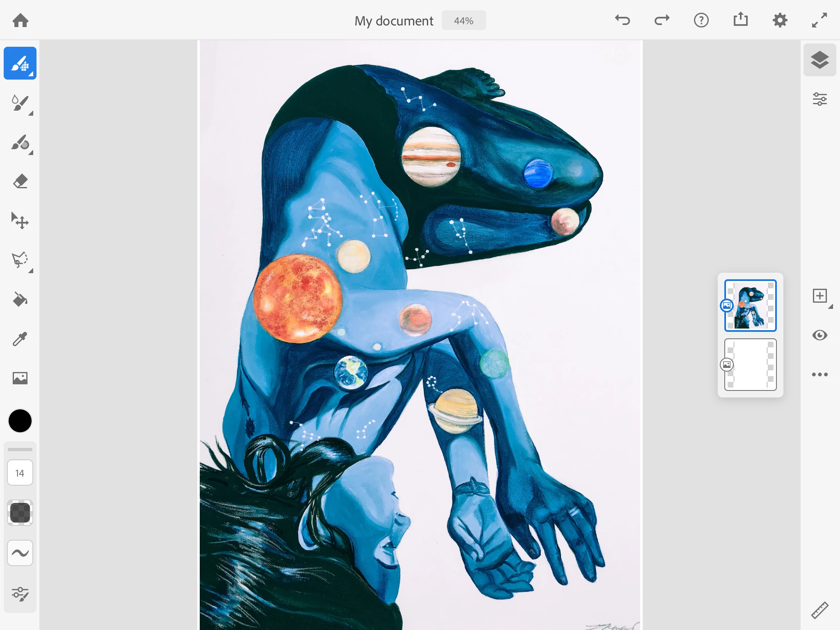Select the Lasso selection tool

point(20,260)
